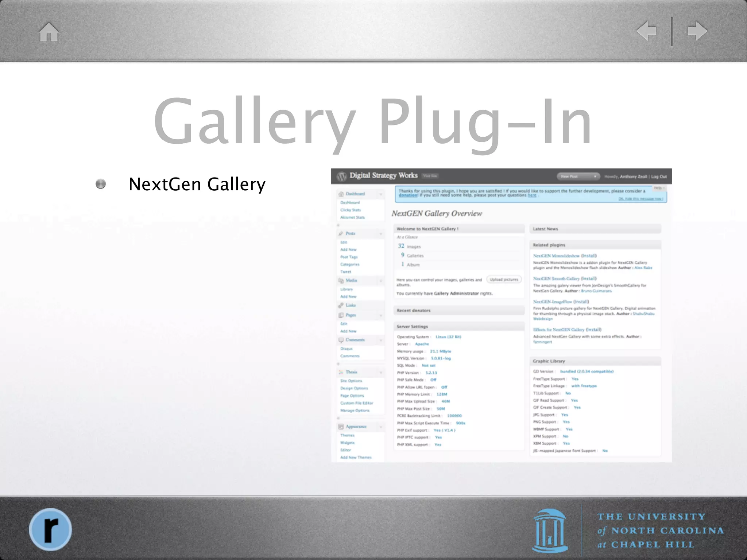Open Tweet under Posts
The image size is (747, 560).
click(x=345, y=272)
